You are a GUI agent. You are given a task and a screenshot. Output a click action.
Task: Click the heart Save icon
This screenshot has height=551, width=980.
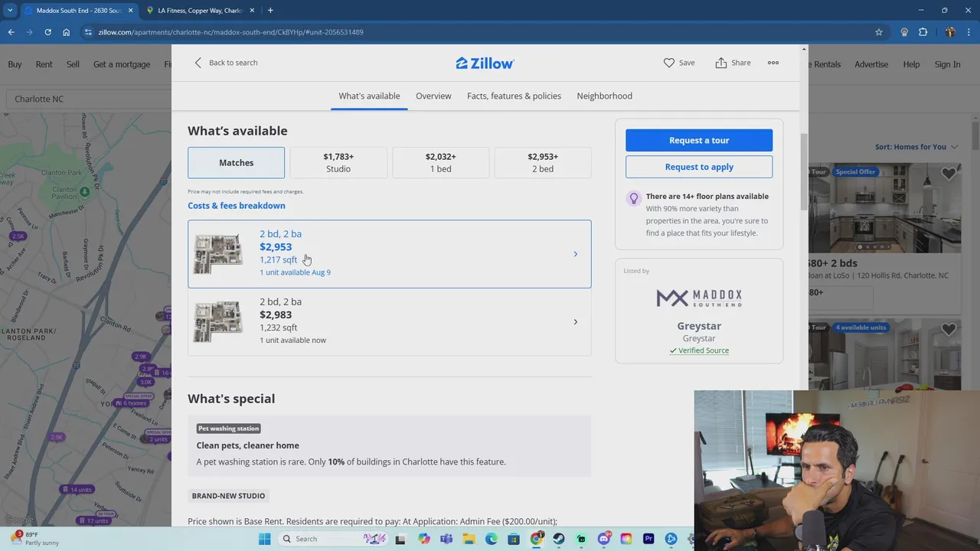tap(669, 63)
